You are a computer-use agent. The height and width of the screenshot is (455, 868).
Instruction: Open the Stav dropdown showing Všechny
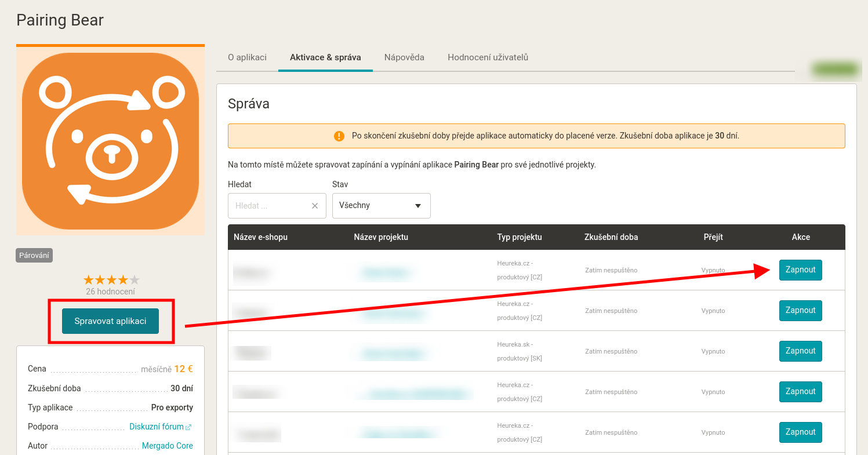pyautogui.click(x=382, y=206)
